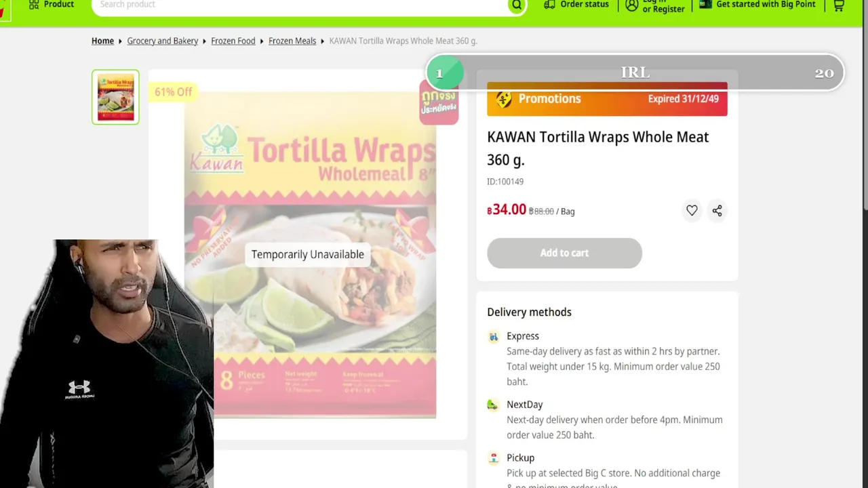
Task: Open the Grocery and Bakery breadcrumb
Action: coord(163,41)
